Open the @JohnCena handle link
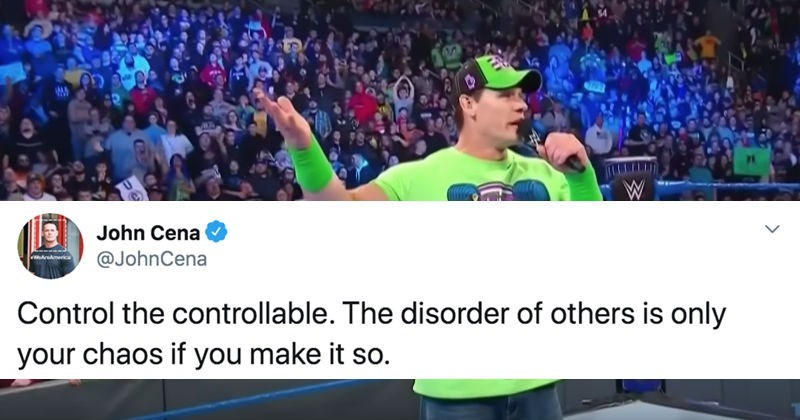 [152, 259]
